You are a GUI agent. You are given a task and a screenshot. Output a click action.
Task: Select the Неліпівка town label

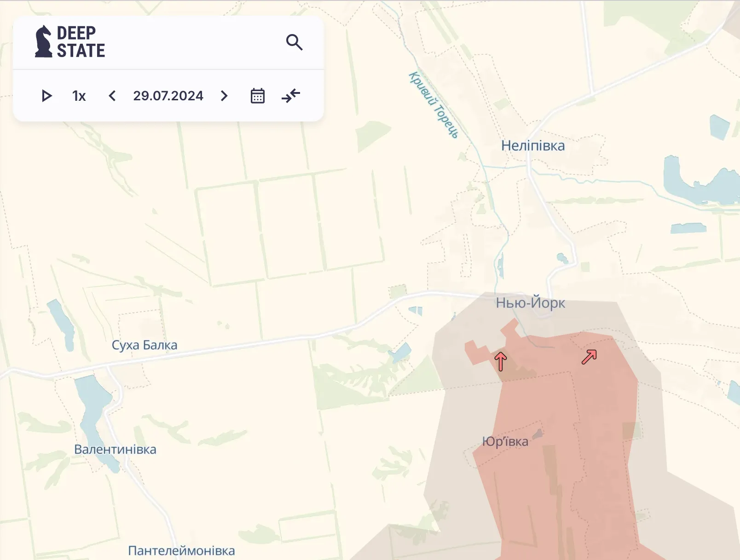pos(533,146)
